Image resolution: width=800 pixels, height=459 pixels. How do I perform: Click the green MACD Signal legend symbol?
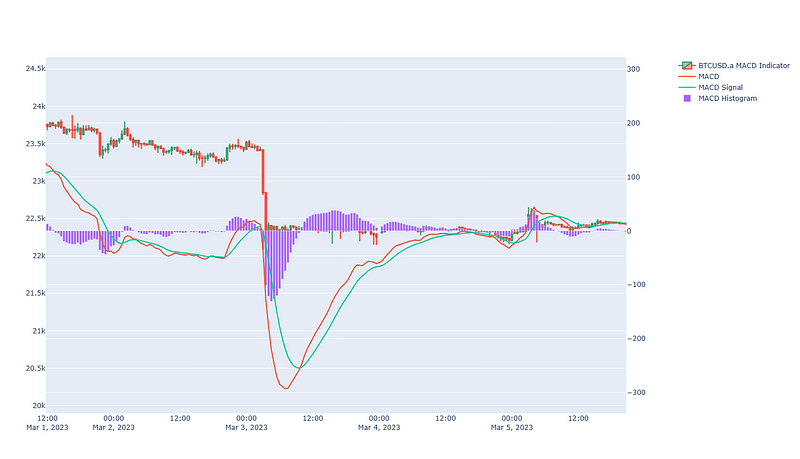[x=686, y=87]
